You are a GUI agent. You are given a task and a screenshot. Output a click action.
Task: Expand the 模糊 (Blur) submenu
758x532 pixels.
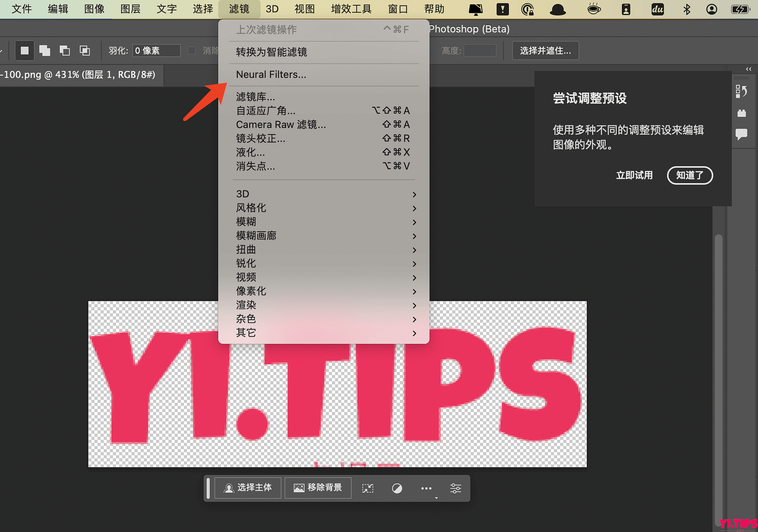coord(246,221)
